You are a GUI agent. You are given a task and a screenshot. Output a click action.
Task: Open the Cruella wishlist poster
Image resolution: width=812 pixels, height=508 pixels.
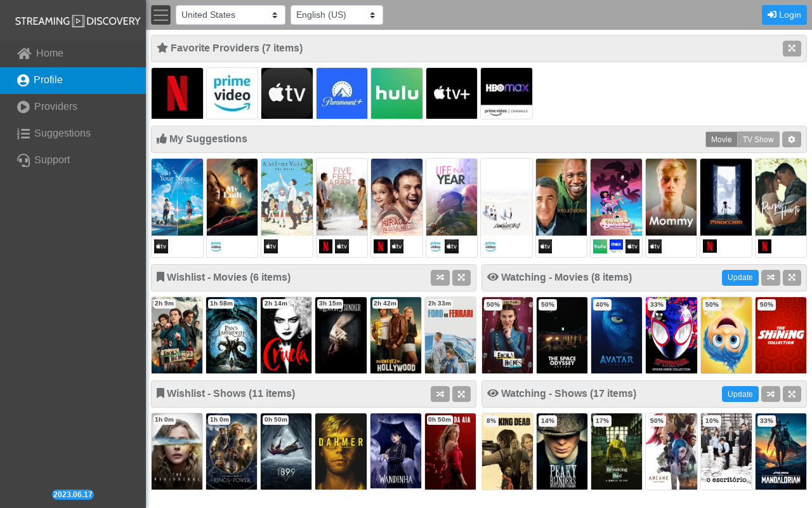pos(286,335)
